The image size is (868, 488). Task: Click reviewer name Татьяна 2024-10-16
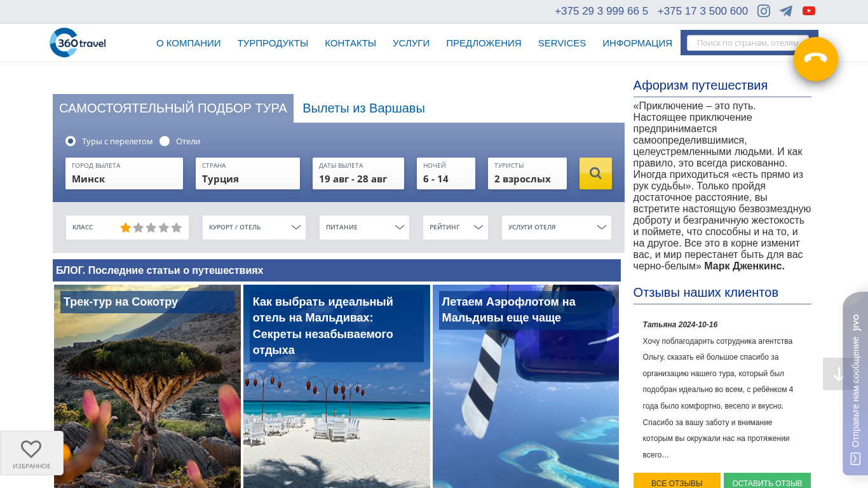(x=680, y=325)
